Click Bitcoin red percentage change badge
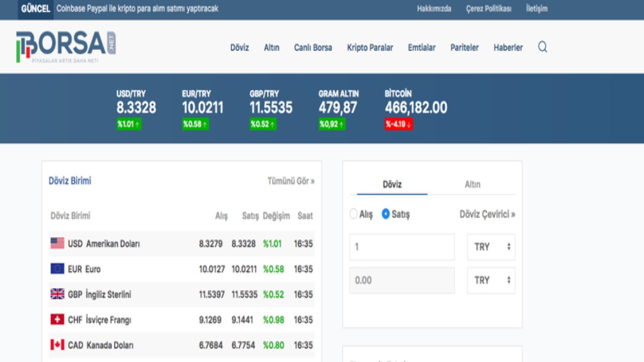This screenshot has width=644, height=362. point(398,124)
